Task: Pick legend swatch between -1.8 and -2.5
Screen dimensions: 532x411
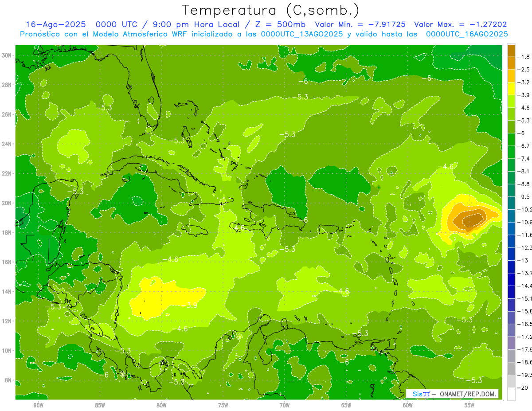Action: pyautogui.click(x=511, y=63)
